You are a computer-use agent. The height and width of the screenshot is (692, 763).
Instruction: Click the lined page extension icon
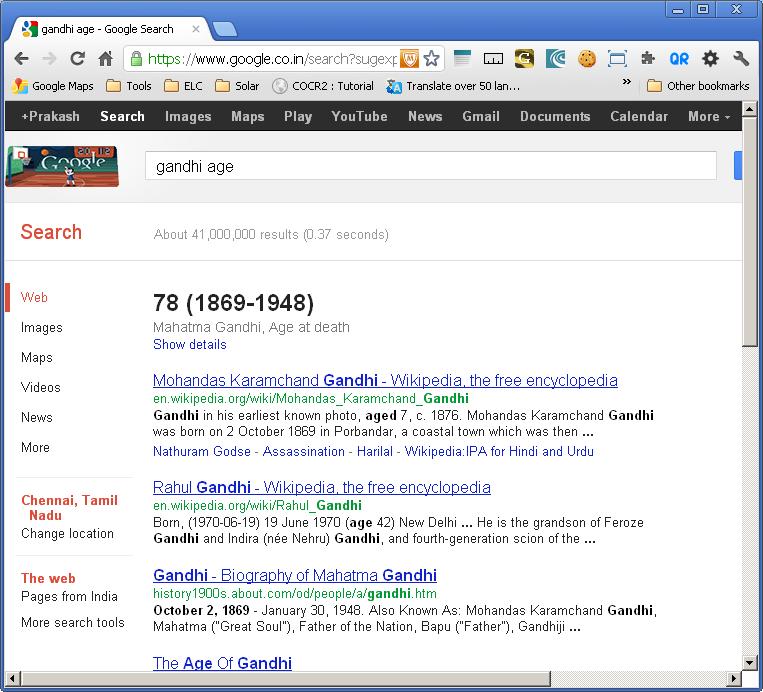click(x=462, y=58)
